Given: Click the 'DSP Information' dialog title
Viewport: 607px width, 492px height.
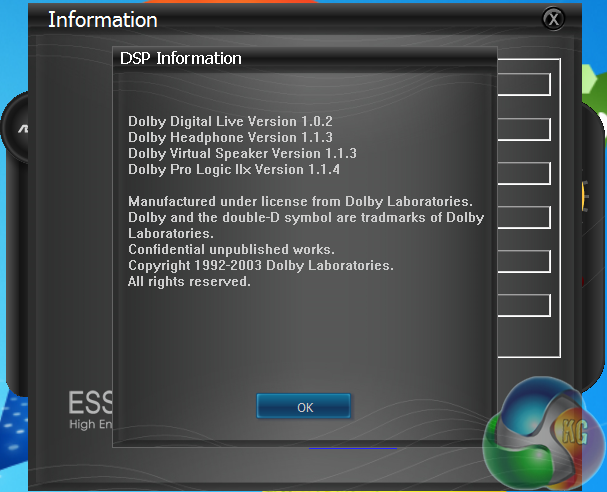Looking at the screenshot, I should [x=180, y=58].
